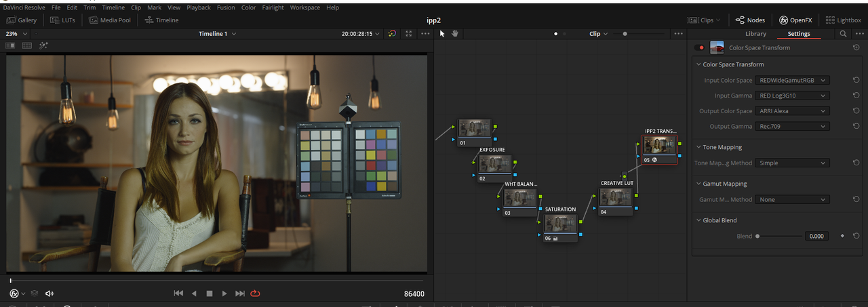Switch to the Settings tab

point(799,33)
